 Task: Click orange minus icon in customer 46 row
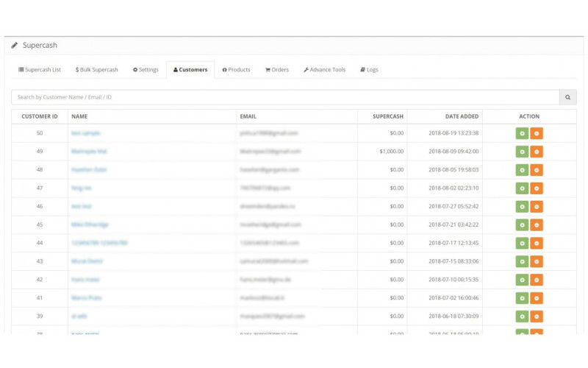[x=537, y=207]
